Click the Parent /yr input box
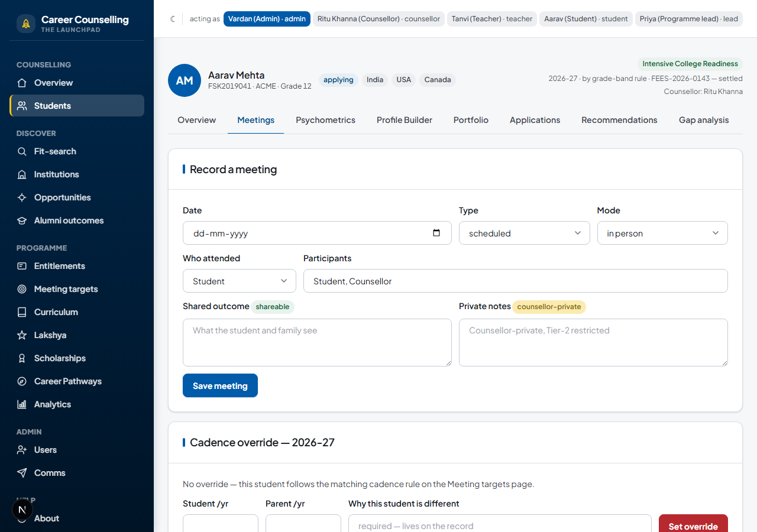757x532 pixels. (x=303, y=524)
